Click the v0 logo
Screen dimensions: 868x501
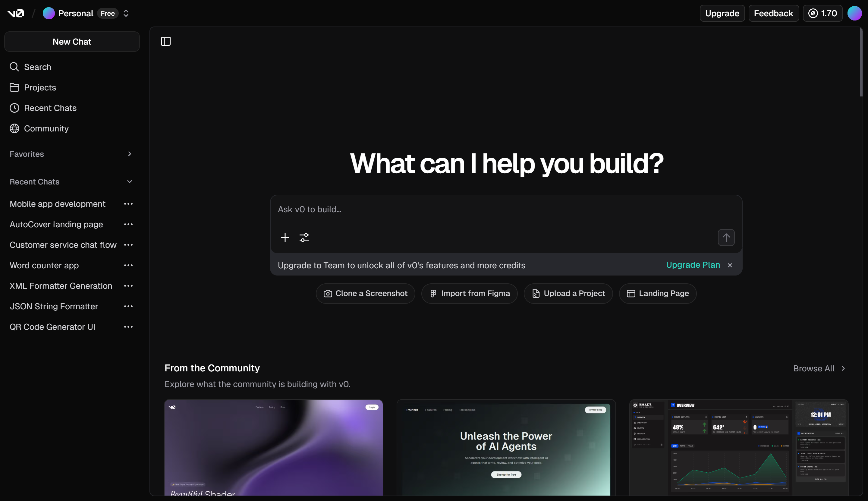(15, 14)
